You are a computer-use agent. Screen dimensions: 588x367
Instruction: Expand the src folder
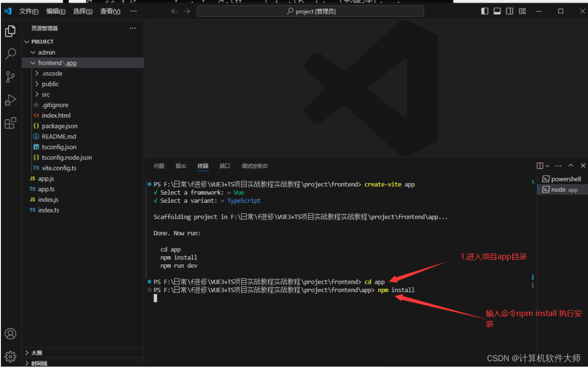pos(83,94)
